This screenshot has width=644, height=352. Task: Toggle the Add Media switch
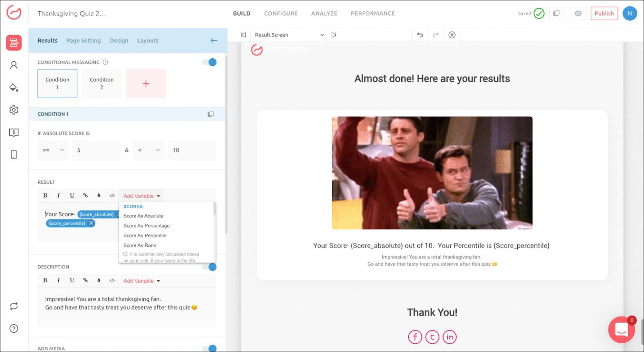coord(209,348)
